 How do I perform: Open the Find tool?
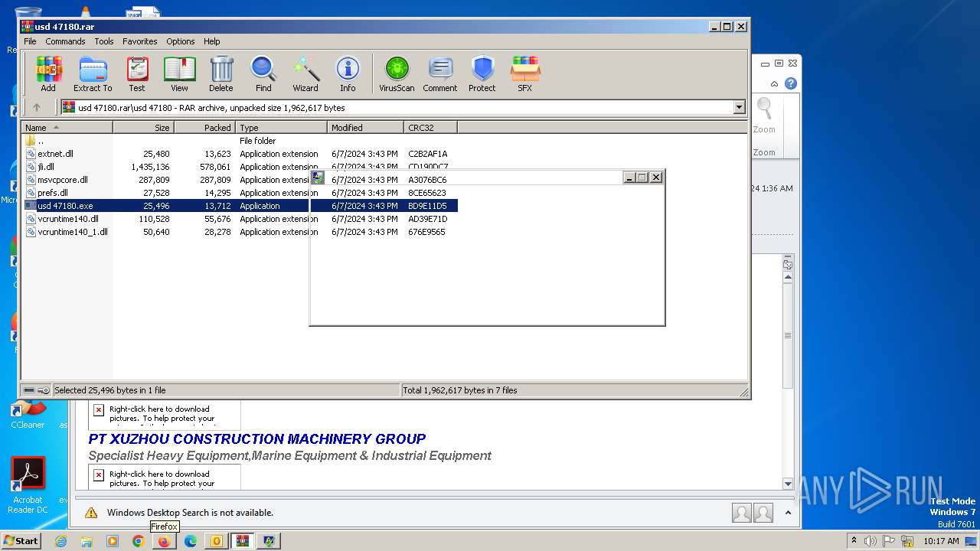(x=263, y=74)
